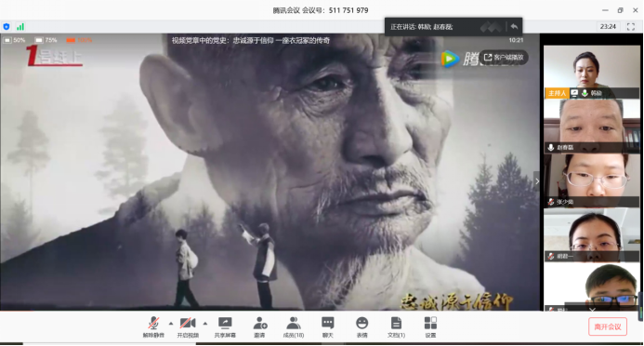Click the reply arrow in the speaking banner
Viewport: 644px width, 346px height.
pos(514,27)
